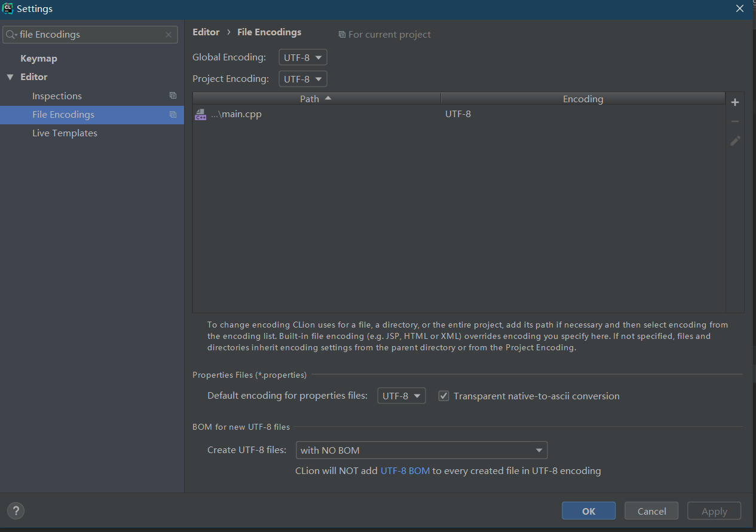
Task: Edit selected path with the pencil icon
Action: click(x=735, y=140)
